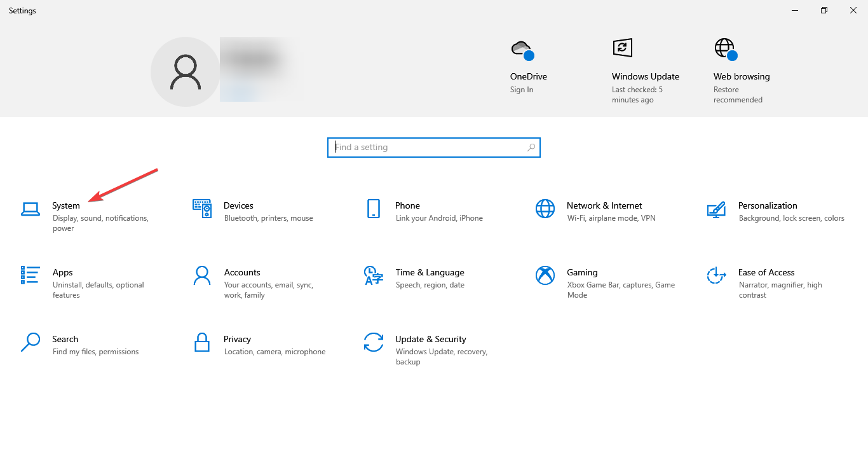Click the Phone settings icon
The height and width of the screenshot is (463, 868).
point(373,209)
